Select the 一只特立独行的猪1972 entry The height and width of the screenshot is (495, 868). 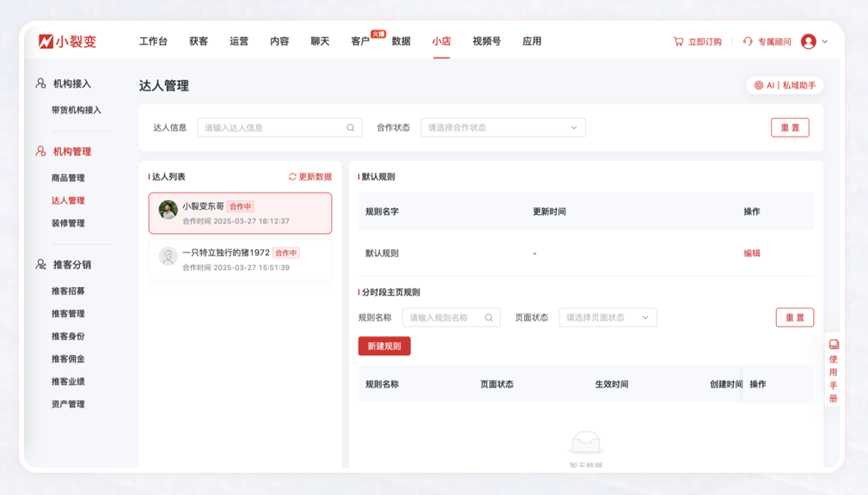(240, 259)
